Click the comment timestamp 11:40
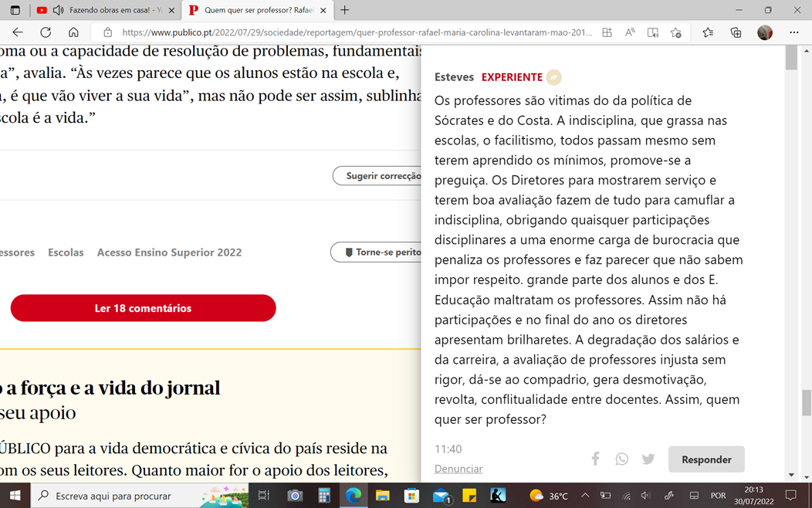This screenshot has height=508, width=812. tap(448, 449)
